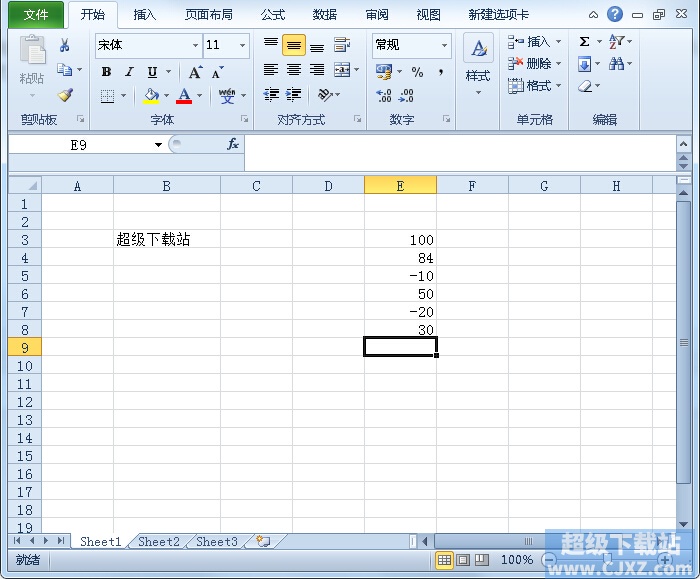Viewport: 700px width, 579px height.
Task: Switch to 页面布局 ribbon tab
Action: tap(208, 15)
